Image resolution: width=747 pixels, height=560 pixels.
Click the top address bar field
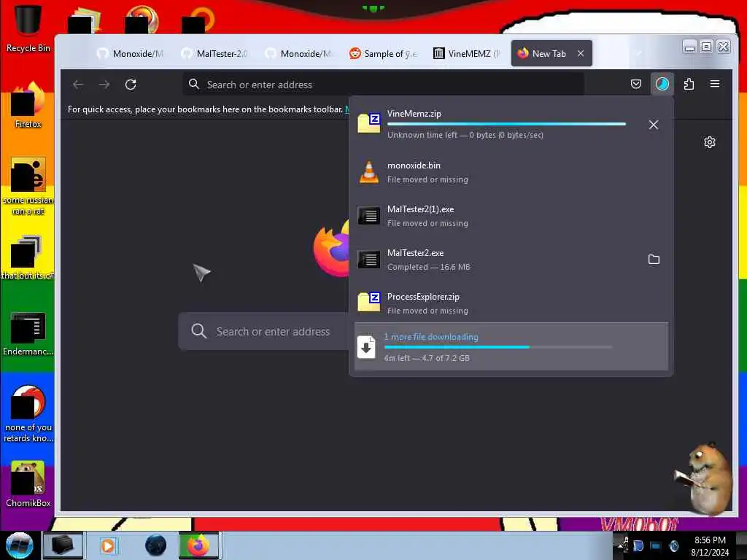(x=384, y=85)
